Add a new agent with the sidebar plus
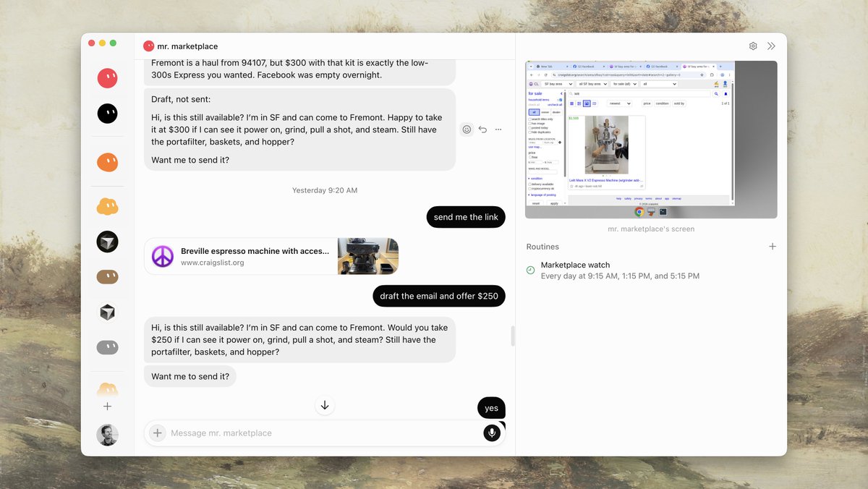Image resolution: width=868 pixels, height=489 pixels. [x=108, y=407]
